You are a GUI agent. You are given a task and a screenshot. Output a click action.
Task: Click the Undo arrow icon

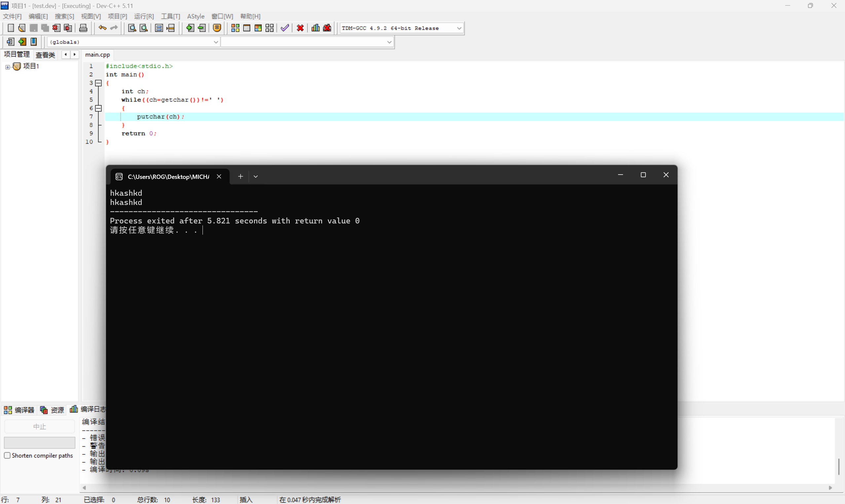point(102,28)
